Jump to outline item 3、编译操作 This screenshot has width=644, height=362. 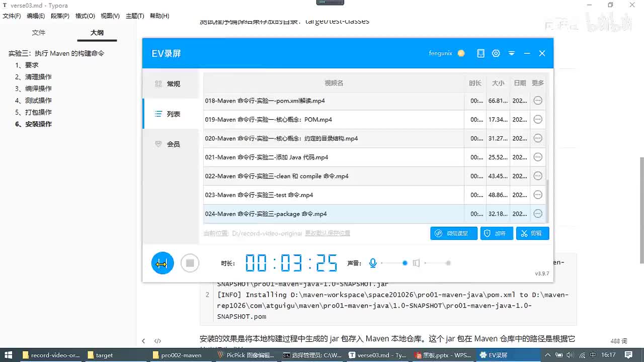click(x=33, y=88)
